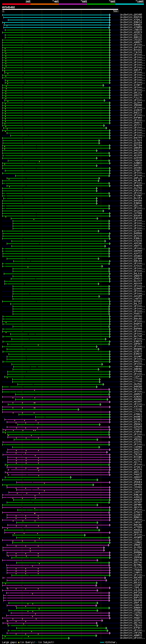Click the UniRef100_Q8C2U7 hit name

click(131, 93)
